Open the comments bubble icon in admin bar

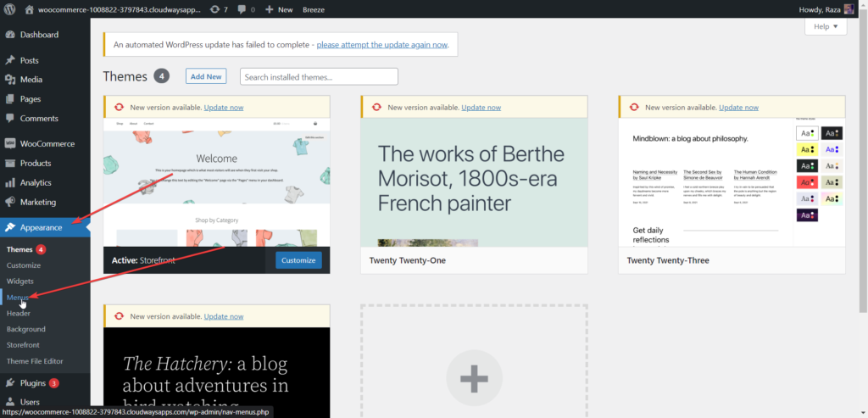242,9
